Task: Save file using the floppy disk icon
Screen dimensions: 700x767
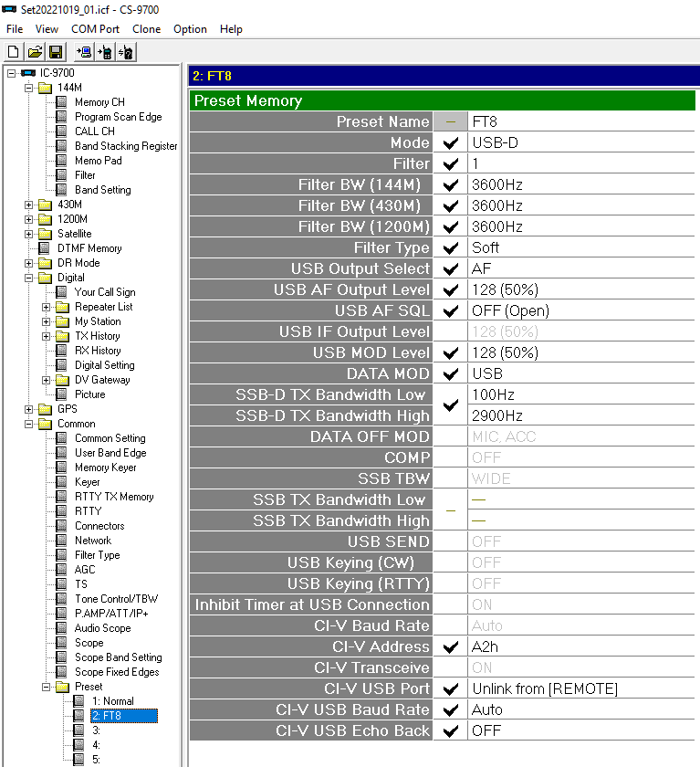Action: click(x=56, y=52)
